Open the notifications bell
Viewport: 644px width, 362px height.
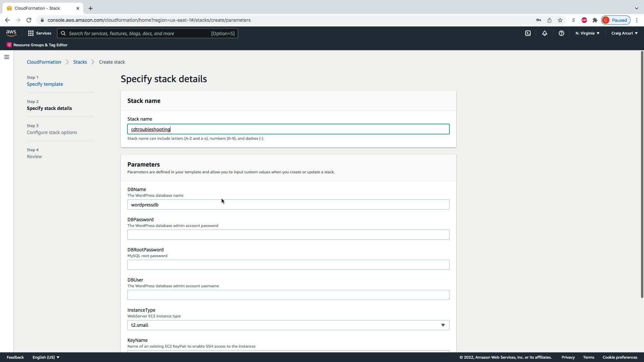coord(545,33)
